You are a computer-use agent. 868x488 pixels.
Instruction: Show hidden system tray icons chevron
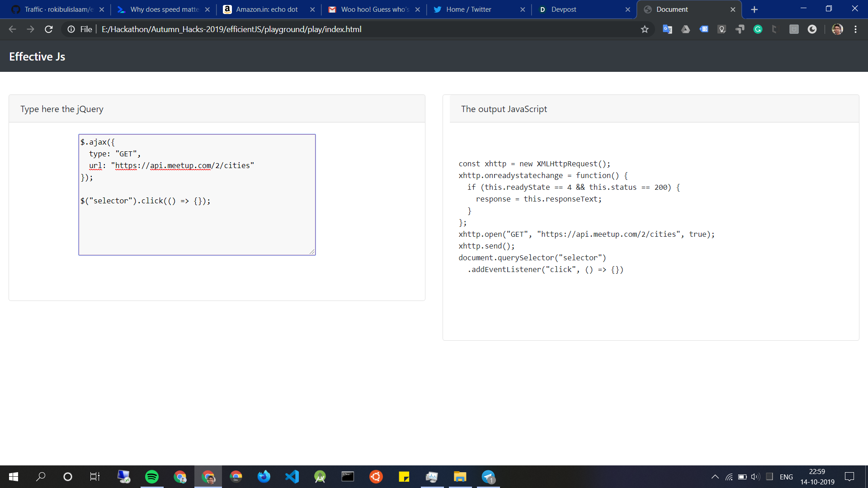(715, 477)
